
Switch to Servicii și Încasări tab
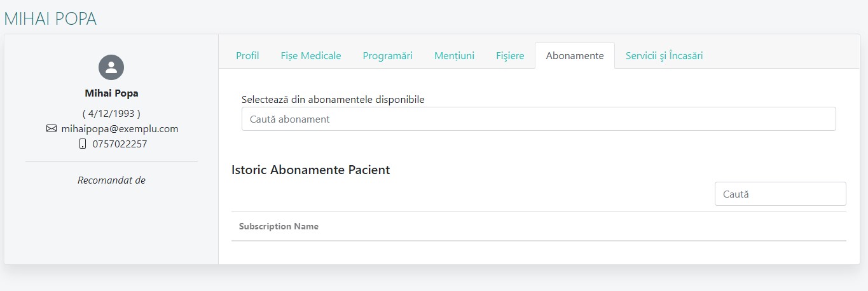pos(664,56)
